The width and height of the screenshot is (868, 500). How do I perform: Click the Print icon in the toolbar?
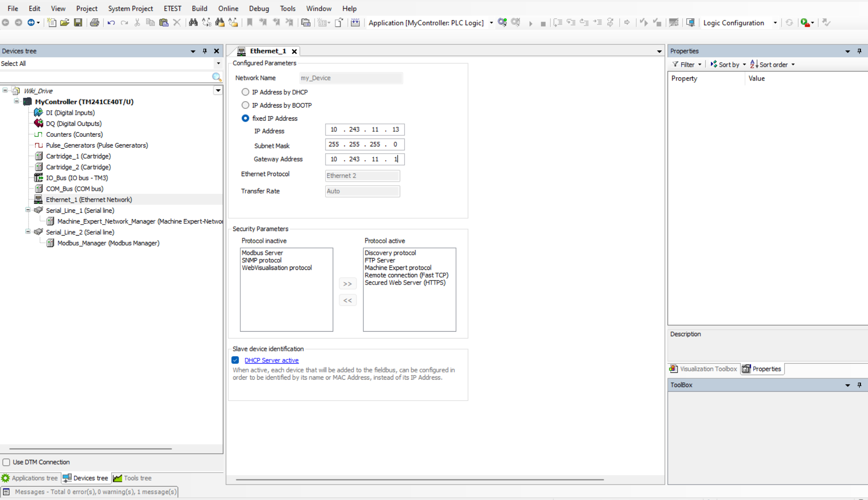[94, 22]
